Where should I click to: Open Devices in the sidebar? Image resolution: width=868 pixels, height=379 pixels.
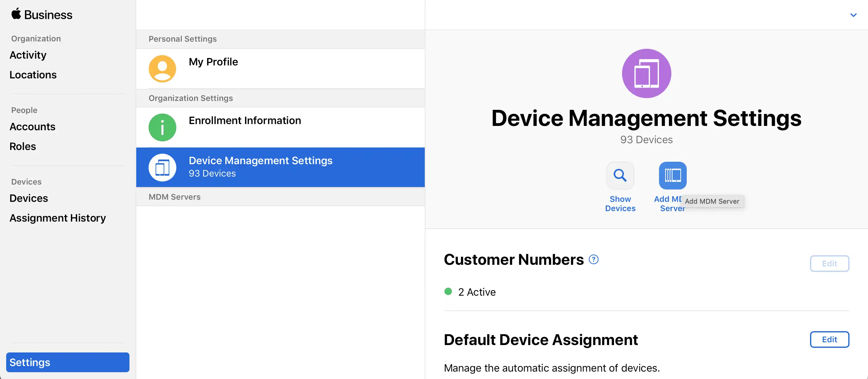point(29,198)
